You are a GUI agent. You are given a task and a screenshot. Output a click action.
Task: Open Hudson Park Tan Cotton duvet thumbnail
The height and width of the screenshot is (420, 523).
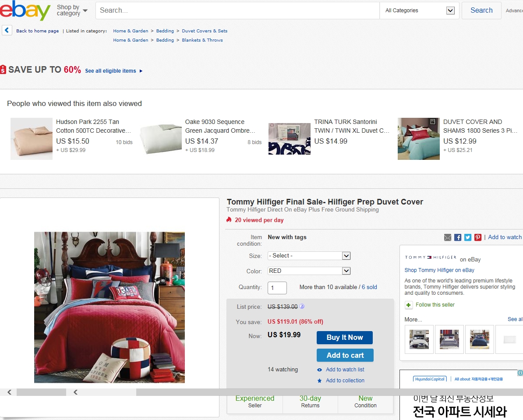32,138
